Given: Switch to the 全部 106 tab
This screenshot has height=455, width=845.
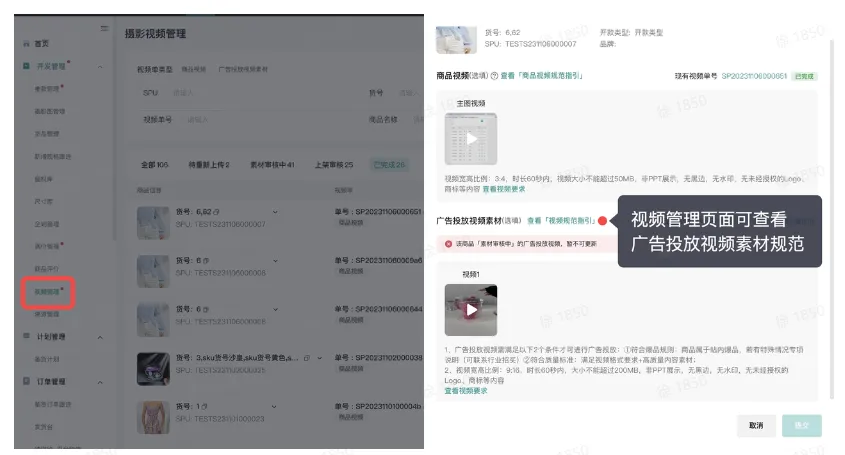Looking at the screenshot, I should [x=155, y=164].
